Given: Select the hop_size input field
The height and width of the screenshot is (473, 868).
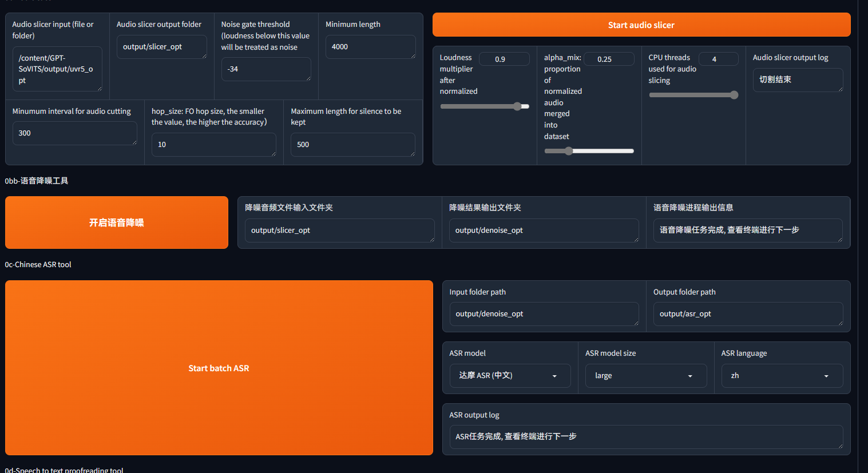Looking at the screenshot, I should tap(213, 145).
